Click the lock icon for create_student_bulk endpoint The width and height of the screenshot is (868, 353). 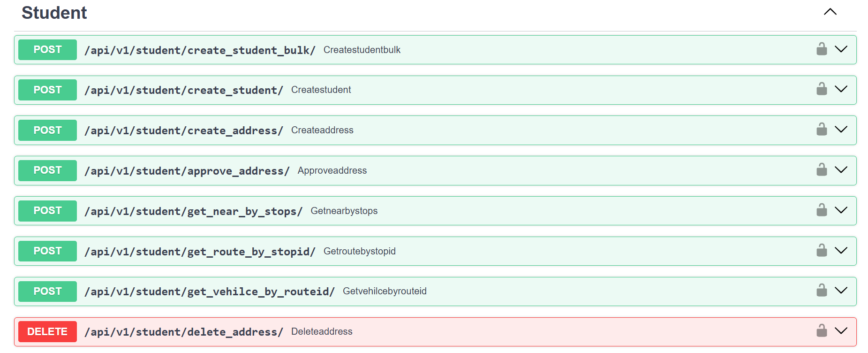(822, 49)
